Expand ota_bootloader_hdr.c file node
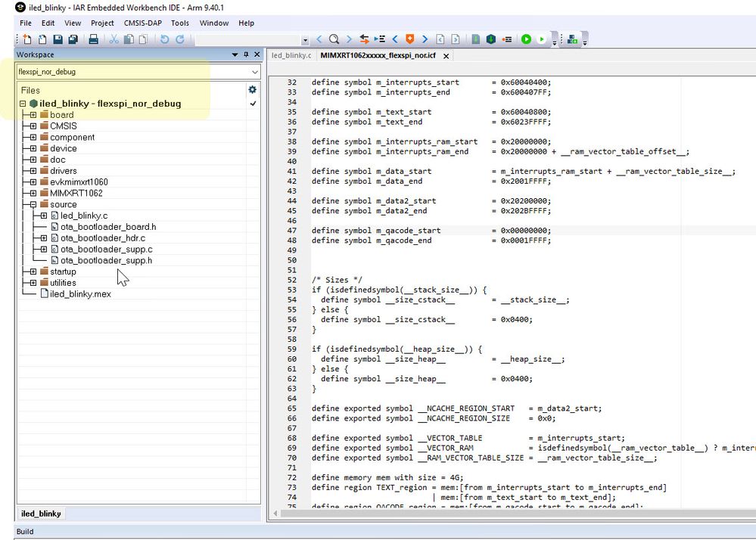 pyautogui.click(x=44, y=238)
